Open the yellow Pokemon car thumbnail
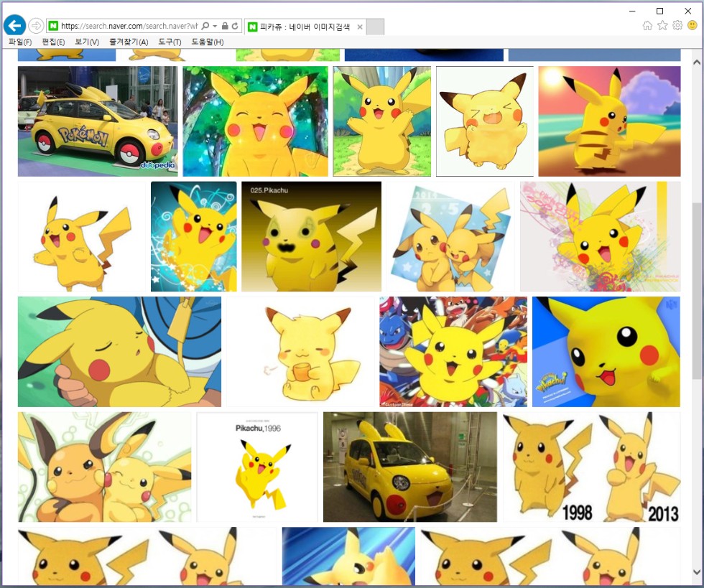Image resolution: width=704 pixels, height=588 pixels. (x=97, y=121)
